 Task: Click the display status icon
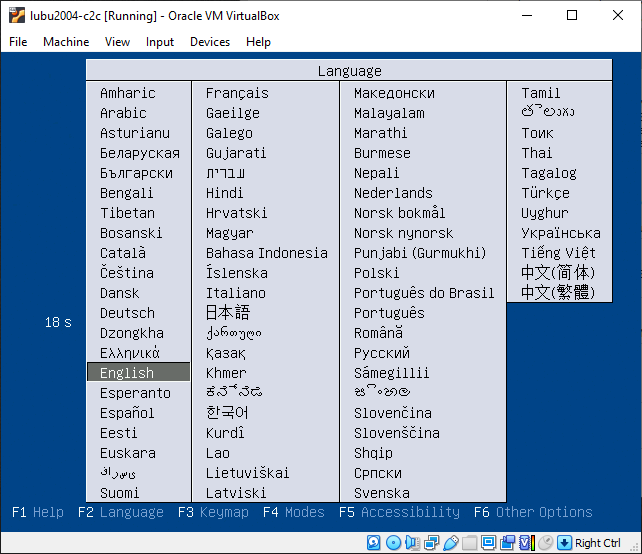[489, 543]
